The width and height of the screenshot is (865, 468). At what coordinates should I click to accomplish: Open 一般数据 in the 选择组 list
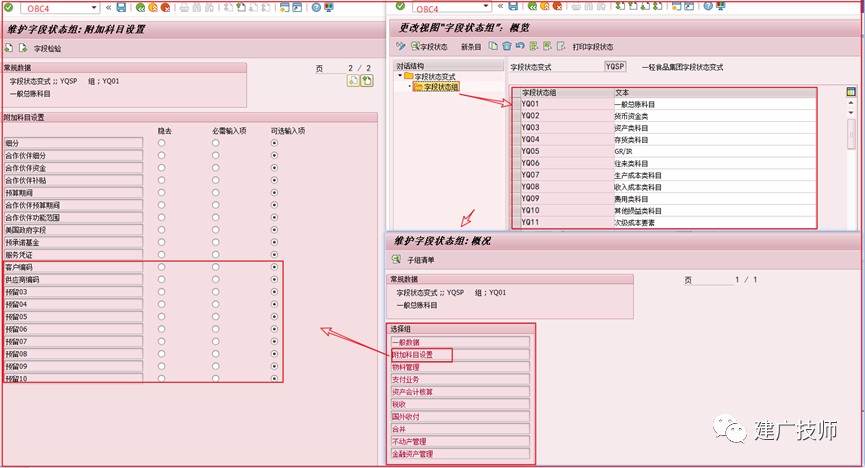460,342
